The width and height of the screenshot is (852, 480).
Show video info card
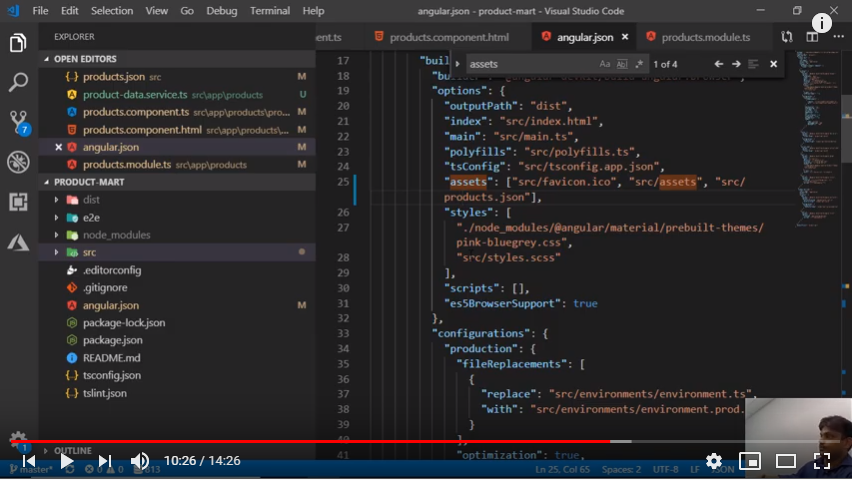(x=822, y=23)
